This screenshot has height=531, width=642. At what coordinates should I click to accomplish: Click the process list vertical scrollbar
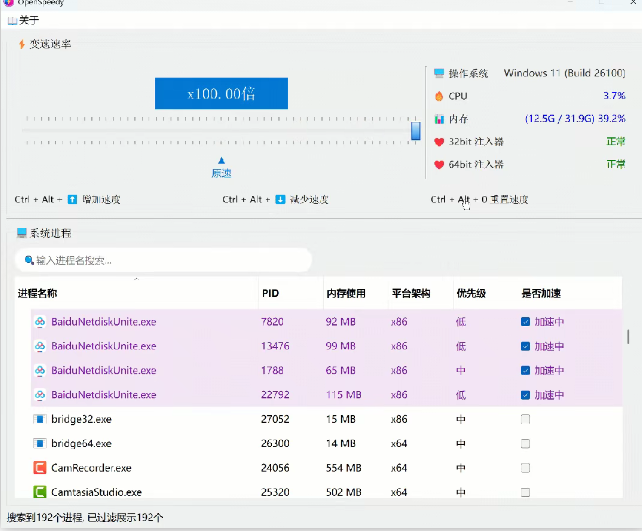(628, 337)
